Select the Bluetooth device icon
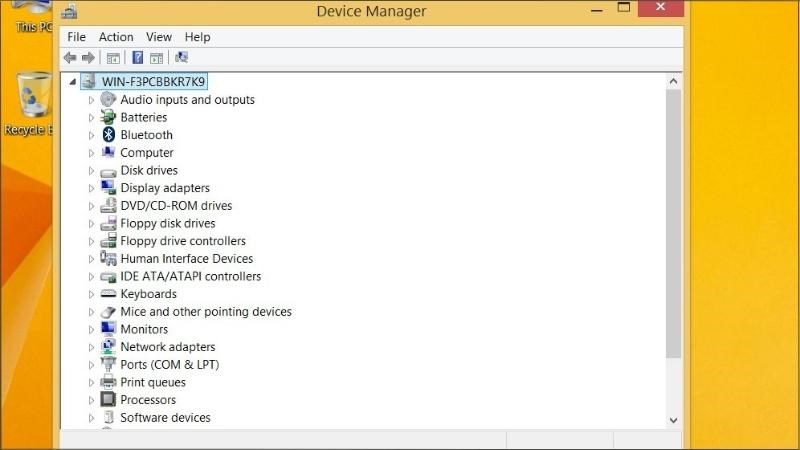This screenshot has height=450, width=800. 108,135
